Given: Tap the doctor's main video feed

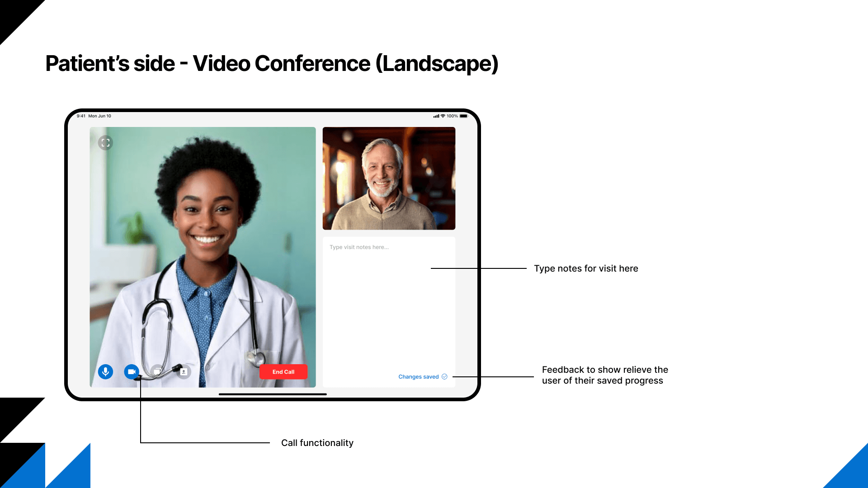Looking at the screenshot, I should 203,253.
